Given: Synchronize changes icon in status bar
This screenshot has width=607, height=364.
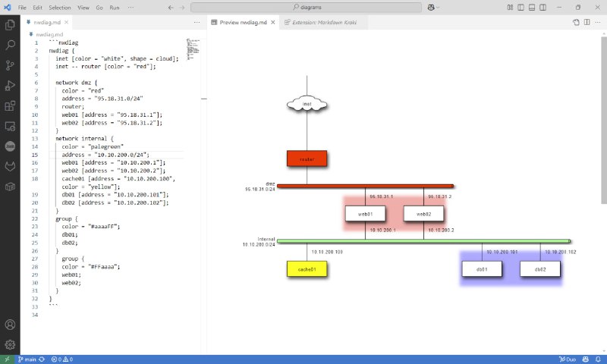Looking at the screenshot, I should pos(42,359).
